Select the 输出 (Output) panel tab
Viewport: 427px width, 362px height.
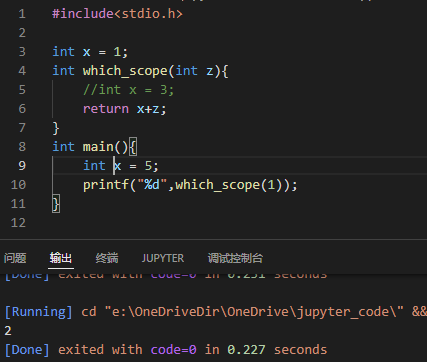pos(61,258)
